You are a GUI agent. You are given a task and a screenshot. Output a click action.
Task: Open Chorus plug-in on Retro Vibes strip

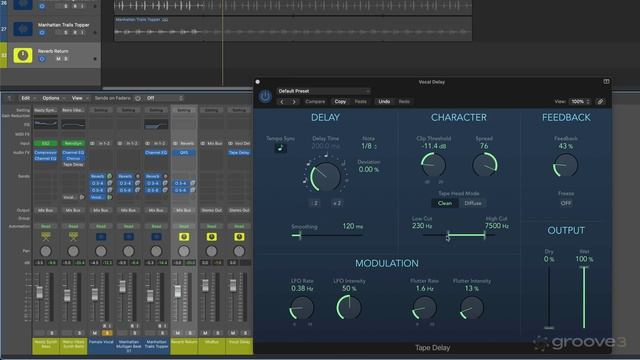click(x=73, y=158)
